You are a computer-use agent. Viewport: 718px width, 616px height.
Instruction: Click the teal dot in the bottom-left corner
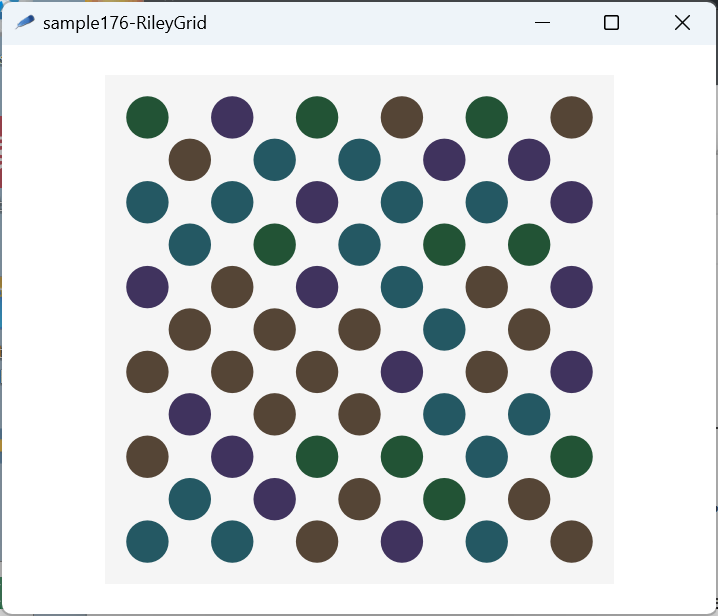coord(147,541)
